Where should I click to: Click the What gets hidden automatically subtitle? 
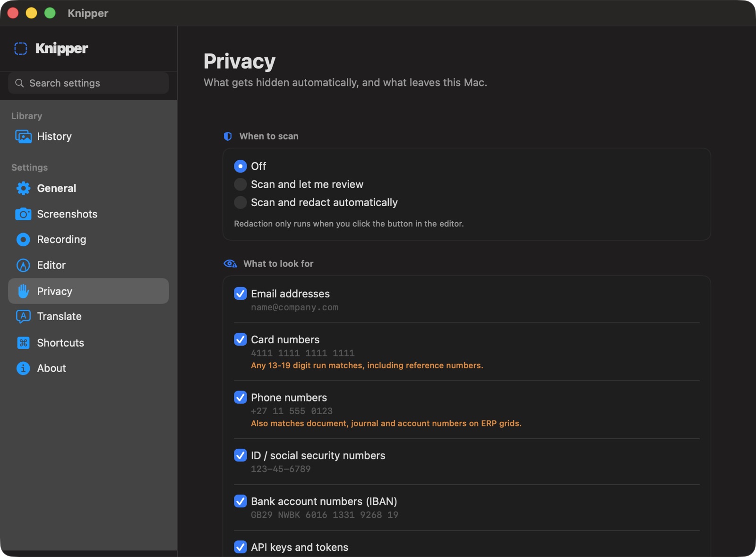tap(345, 83)
